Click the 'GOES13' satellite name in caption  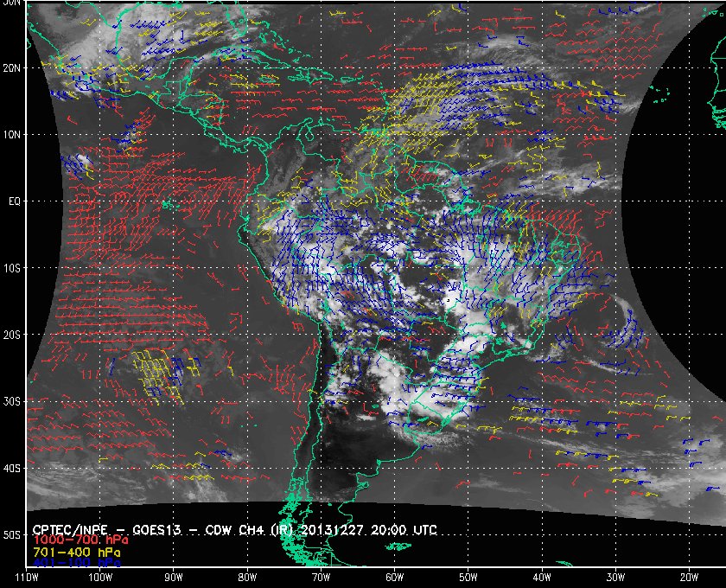pyautogui.click(x=156, y=530)
